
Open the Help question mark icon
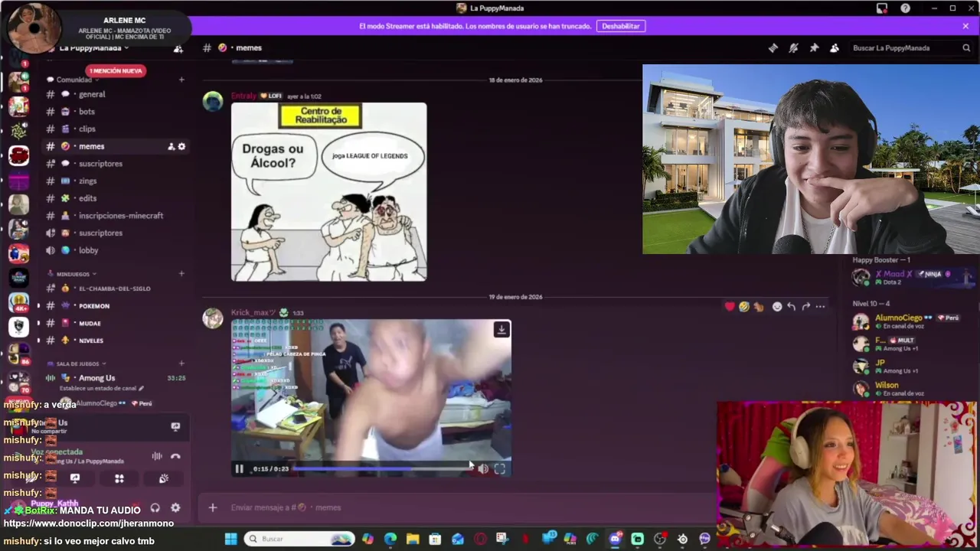pyautogui.click(x=906, y=8)
